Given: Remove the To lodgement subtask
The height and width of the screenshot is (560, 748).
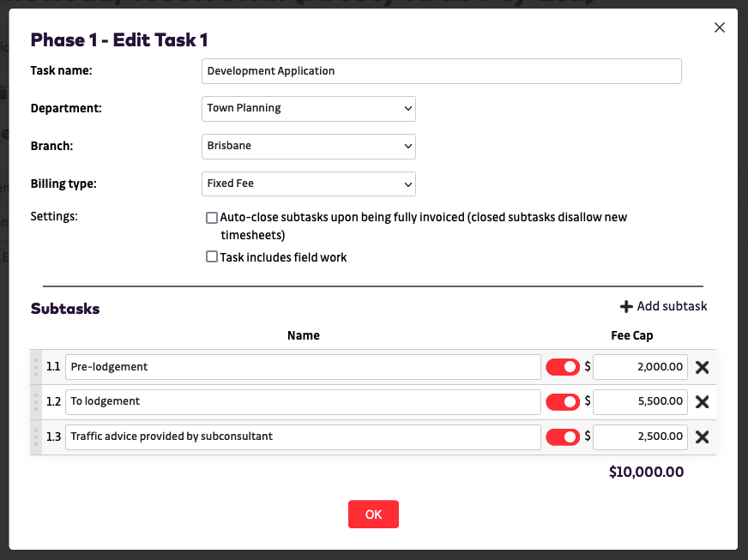Looking at the screenshot, I should pos(702,401).
